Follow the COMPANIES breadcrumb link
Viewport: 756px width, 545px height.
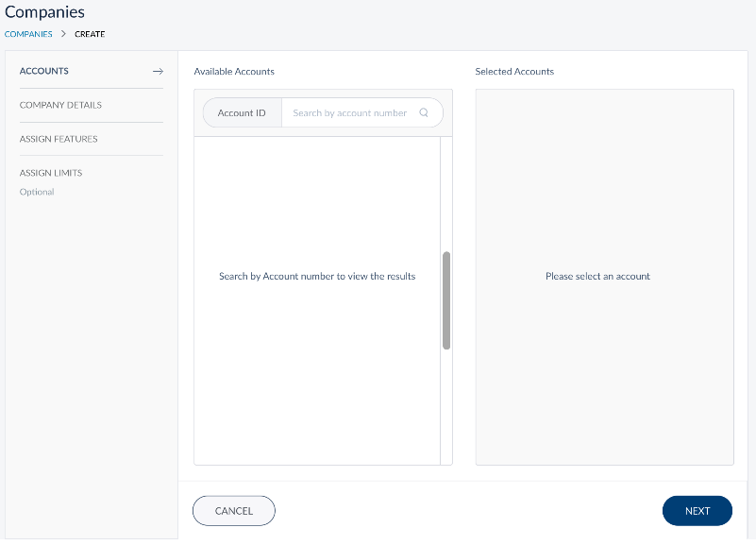tap(28, 34)
